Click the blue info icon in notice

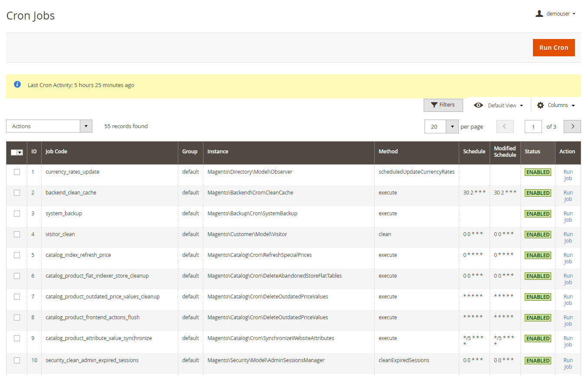click(17, 84)
